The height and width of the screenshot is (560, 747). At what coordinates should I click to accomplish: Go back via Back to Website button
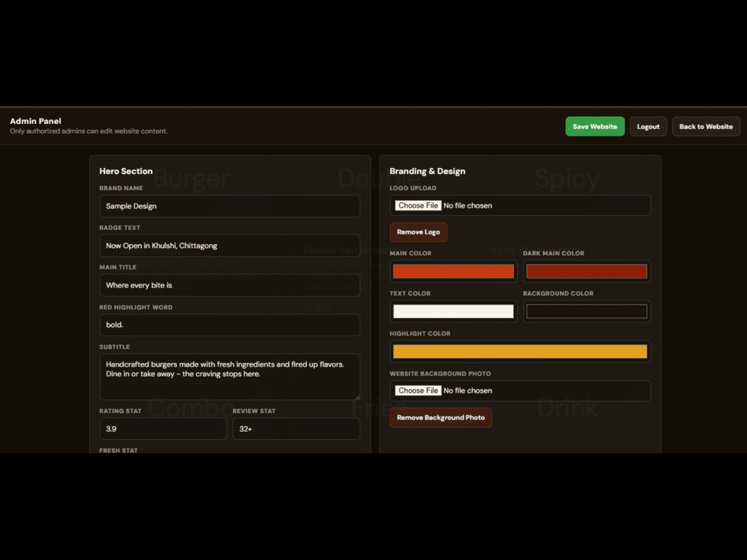[x=706, y=126]
